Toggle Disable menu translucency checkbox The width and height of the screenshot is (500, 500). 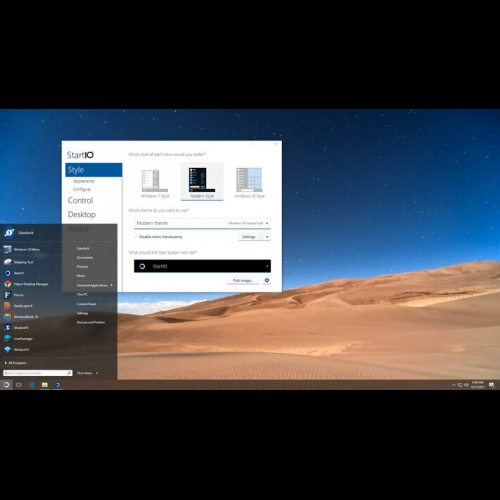136,237
